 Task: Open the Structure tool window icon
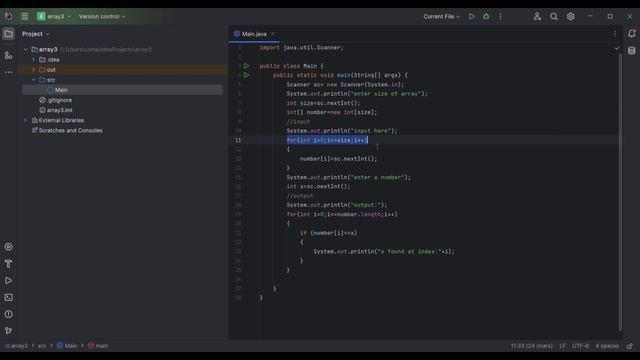9,56
